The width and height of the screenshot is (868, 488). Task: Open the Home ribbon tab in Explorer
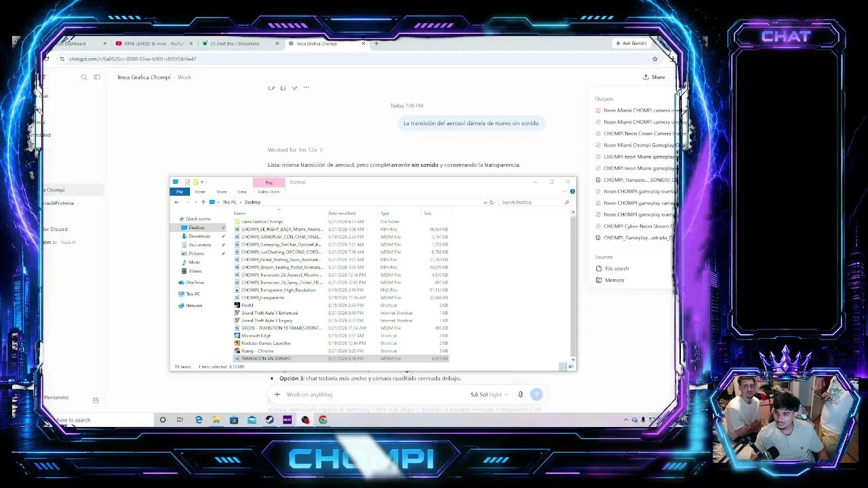coord(200,192)
